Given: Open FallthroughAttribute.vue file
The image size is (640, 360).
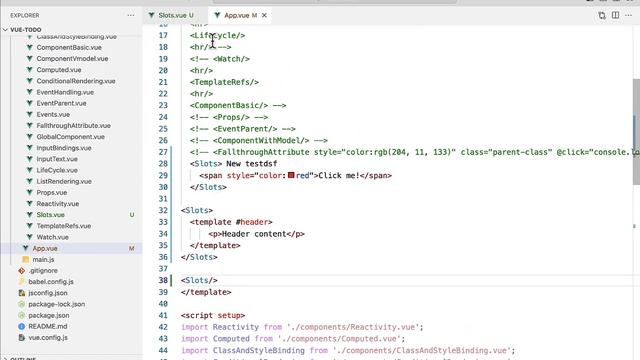Looking at the screenshot, I should pyautogui.click(x=73, y=126).
